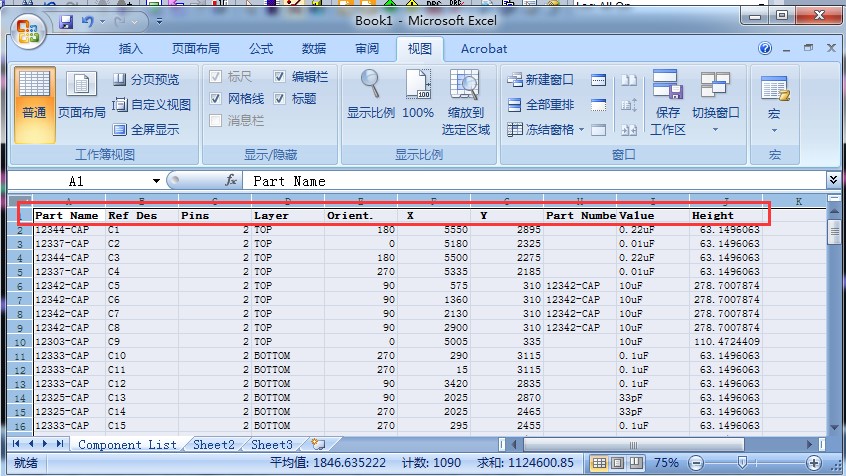Click Normal view icon in status bar
This screenshot has height=476, width=846.
point(599,463)
